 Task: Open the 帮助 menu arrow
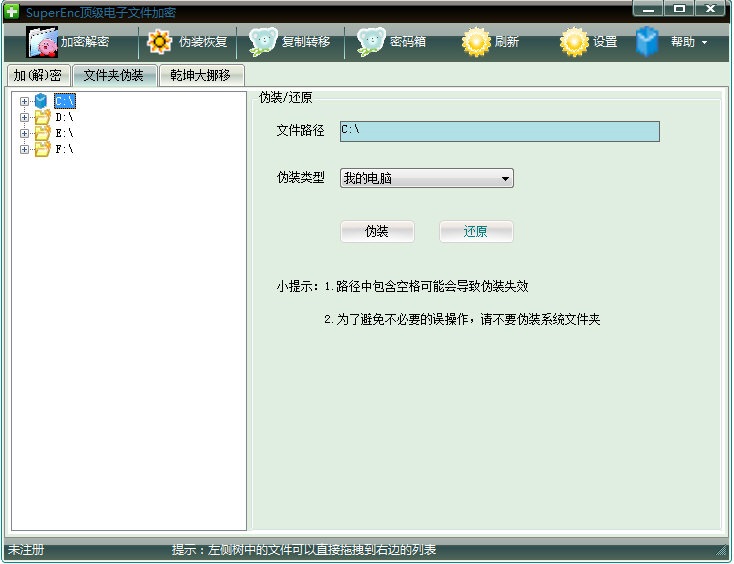coord(705,43)
